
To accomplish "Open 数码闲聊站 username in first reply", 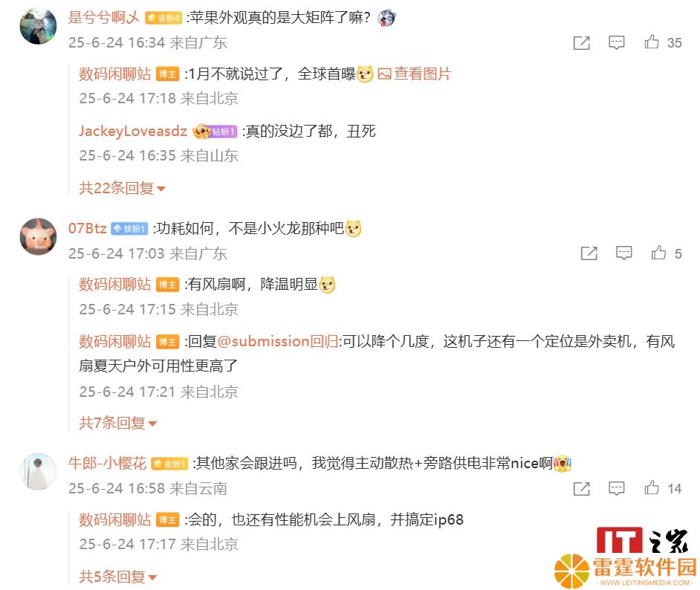I will [115, 74].
